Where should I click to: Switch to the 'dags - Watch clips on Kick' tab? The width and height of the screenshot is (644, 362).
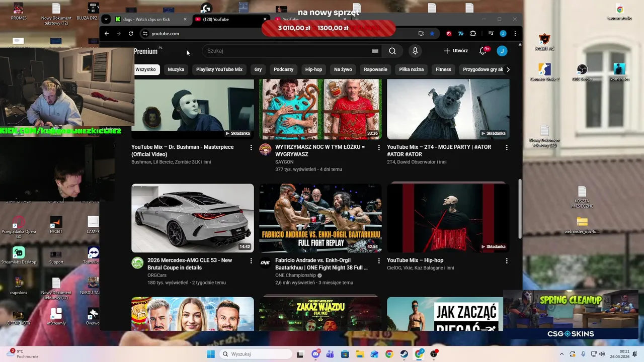[x=150, y=19]
